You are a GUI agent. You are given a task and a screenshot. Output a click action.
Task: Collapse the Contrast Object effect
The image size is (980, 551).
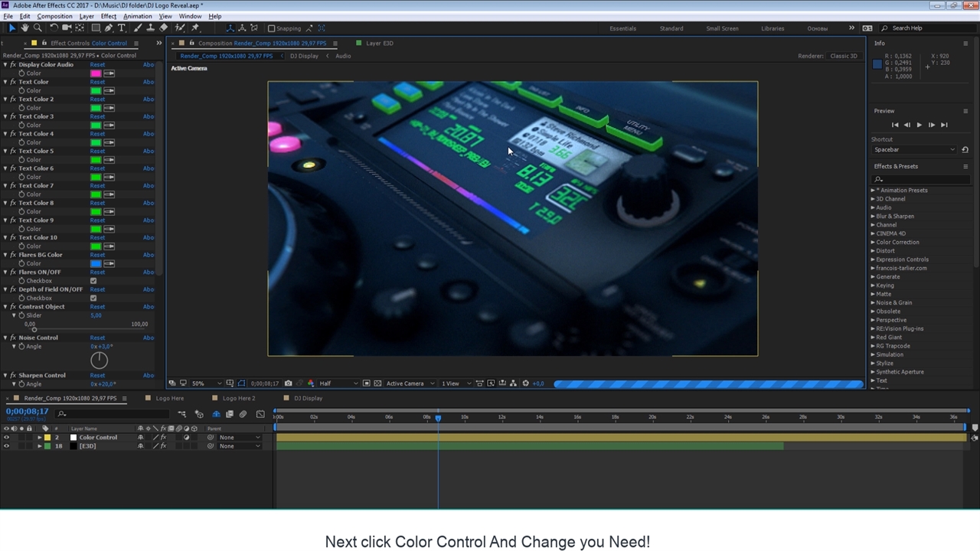click(5, 307)
